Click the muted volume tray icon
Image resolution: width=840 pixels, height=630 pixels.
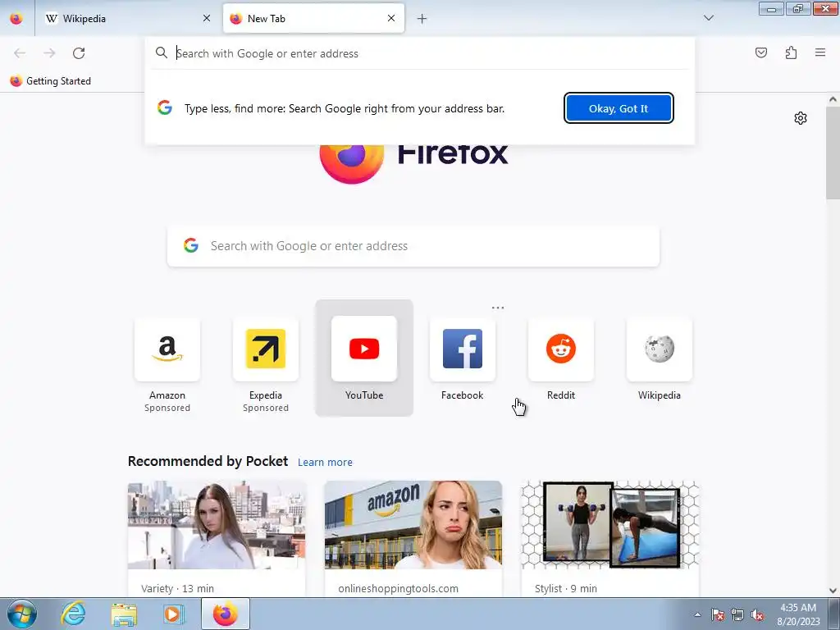coord(757,614)
